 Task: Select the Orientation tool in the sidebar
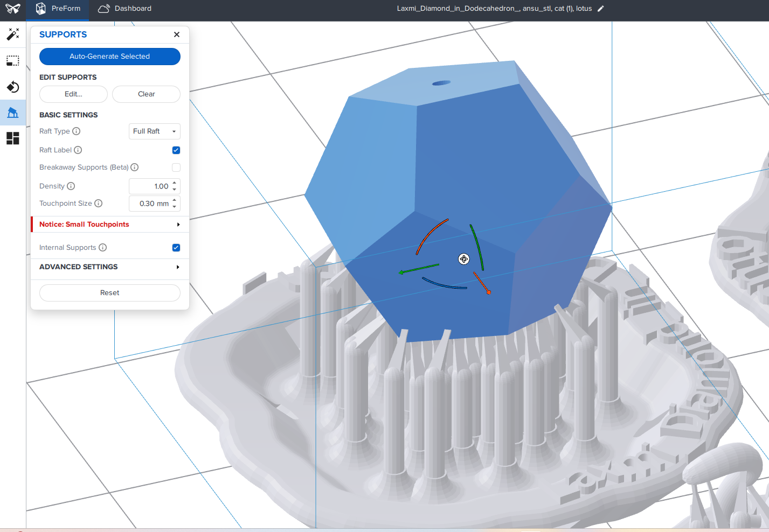pyautogui.click(x=13, y=87)
